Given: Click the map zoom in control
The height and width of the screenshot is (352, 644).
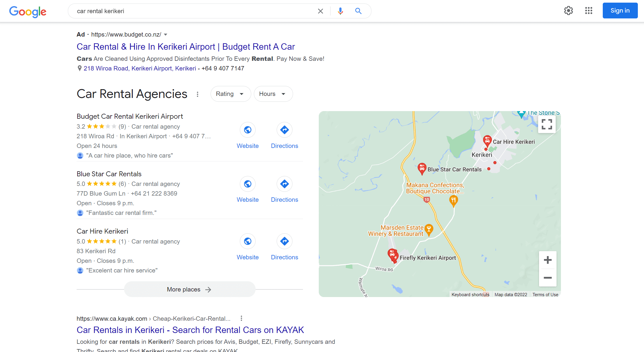Looking at the screenshot, I should [548, 260].
